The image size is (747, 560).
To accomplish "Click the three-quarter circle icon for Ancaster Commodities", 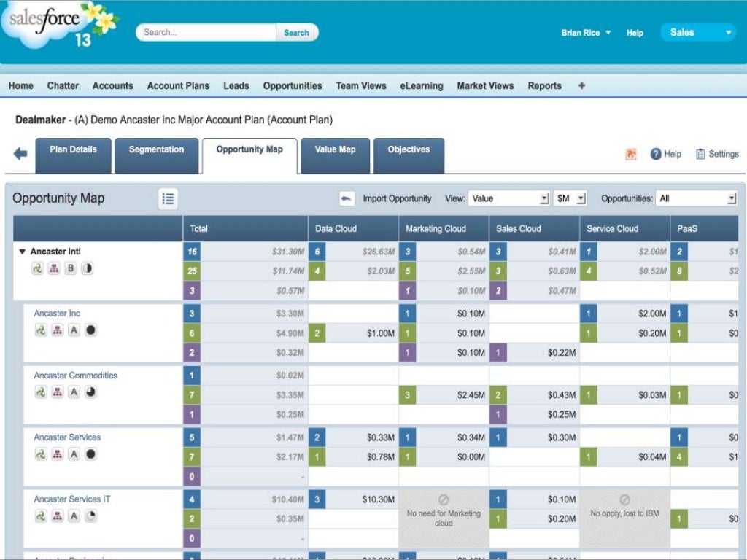I will pos(90,392).
